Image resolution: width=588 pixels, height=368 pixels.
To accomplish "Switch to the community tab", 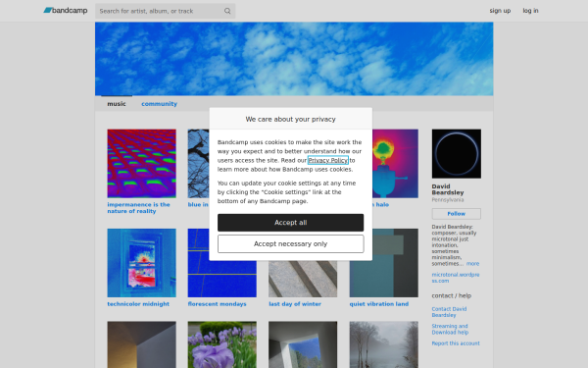I will pos(159,104).
